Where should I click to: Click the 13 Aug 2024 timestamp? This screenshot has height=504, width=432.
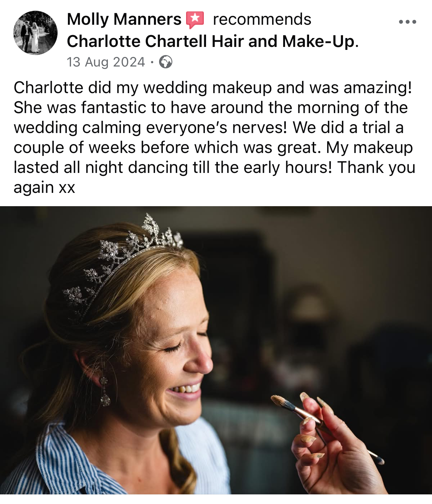coord(106,62)
